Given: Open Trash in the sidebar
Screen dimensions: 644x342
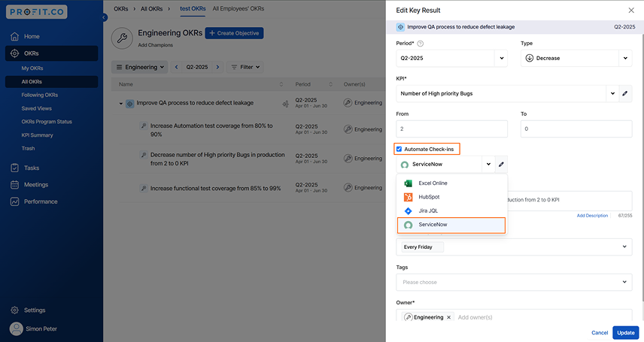Looking at the screenshot, I should 28,148.
